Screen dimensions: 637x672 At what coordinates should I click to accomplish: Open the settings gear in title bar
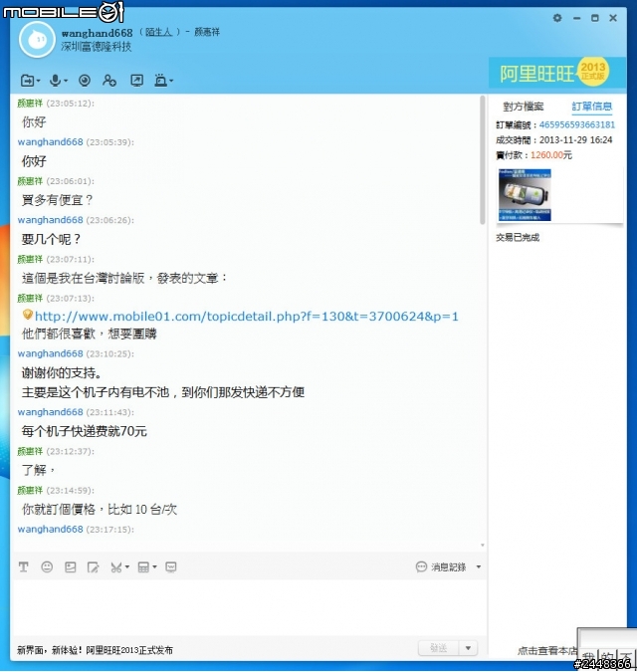[557, 18]
